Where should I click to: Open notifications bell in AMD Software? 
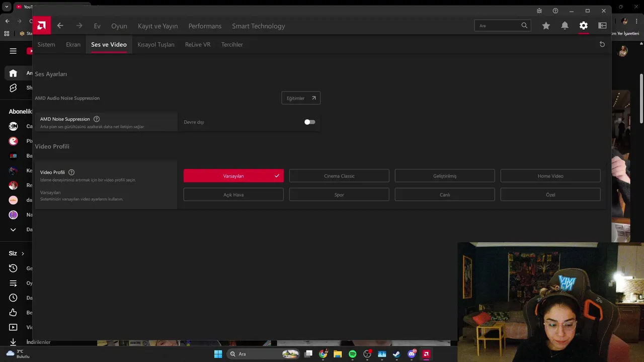point(565,26)
